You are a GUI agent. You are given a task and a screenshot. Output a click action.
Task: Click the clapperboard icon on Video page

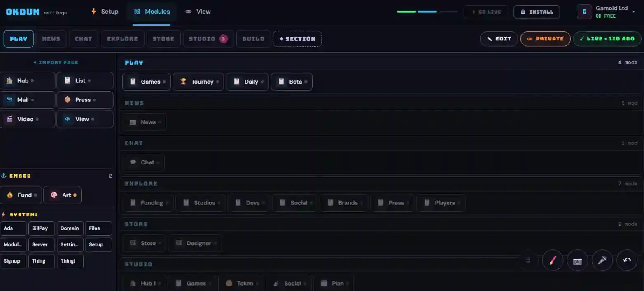click(9, 119)
